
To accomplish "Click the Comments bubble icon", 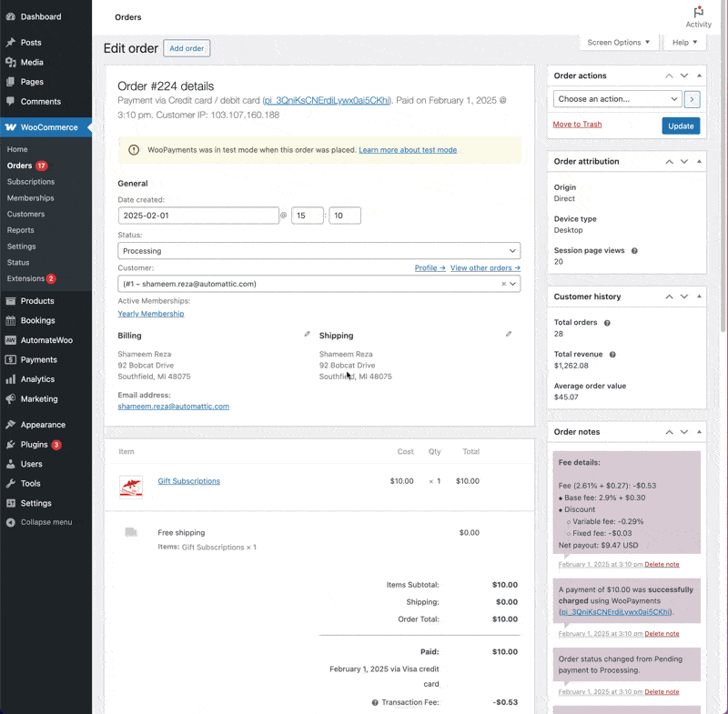I will [x=11, y=101].
